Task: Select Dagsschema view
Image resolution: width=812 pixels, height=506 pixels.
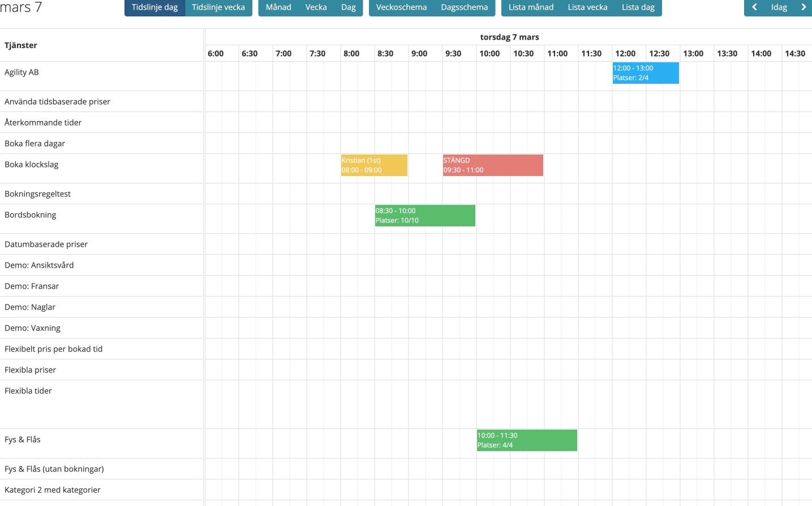Action: pos(464,7)
